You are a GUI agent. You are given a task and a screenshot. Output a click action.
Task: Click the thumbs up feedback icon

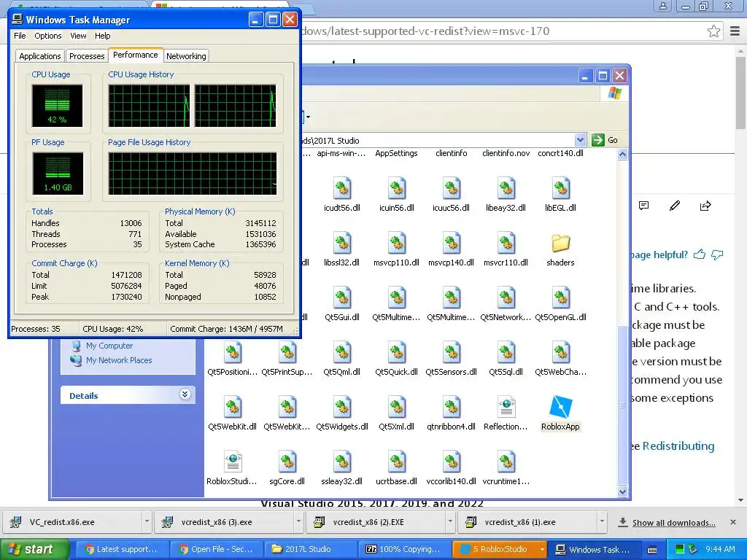pyautogui.click(x=700, y=254)
